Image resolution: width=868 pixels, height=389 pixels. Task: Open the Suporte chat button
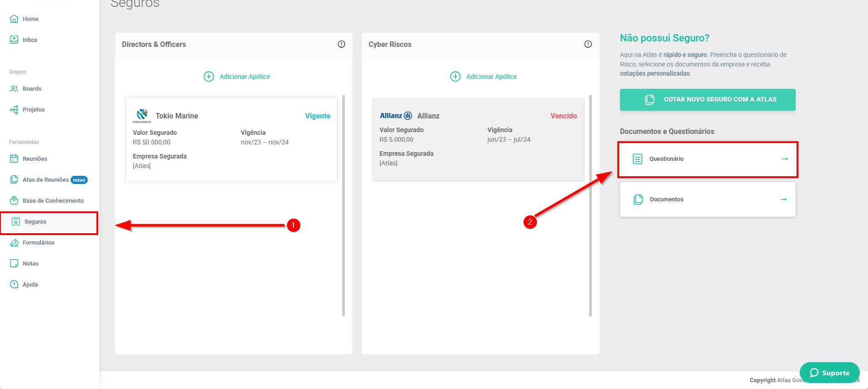pyautogui.click(x=829, y=373)
